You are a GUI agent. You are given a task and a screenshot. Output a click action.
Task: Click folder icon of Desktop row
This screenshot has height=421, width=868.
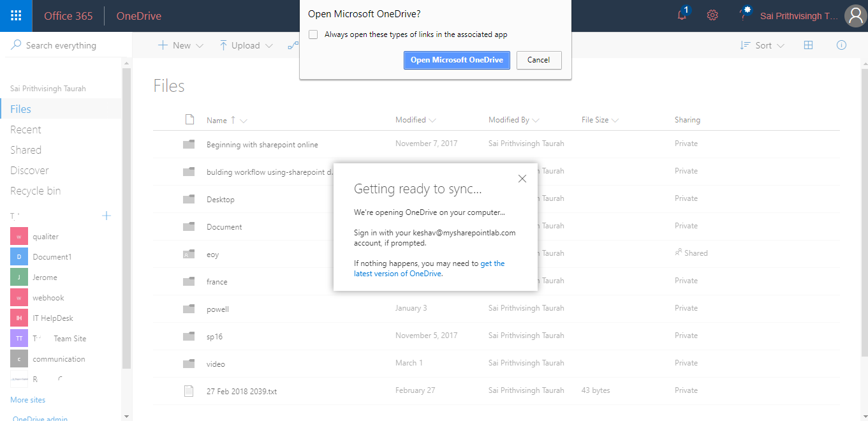(x=189, y=199)
